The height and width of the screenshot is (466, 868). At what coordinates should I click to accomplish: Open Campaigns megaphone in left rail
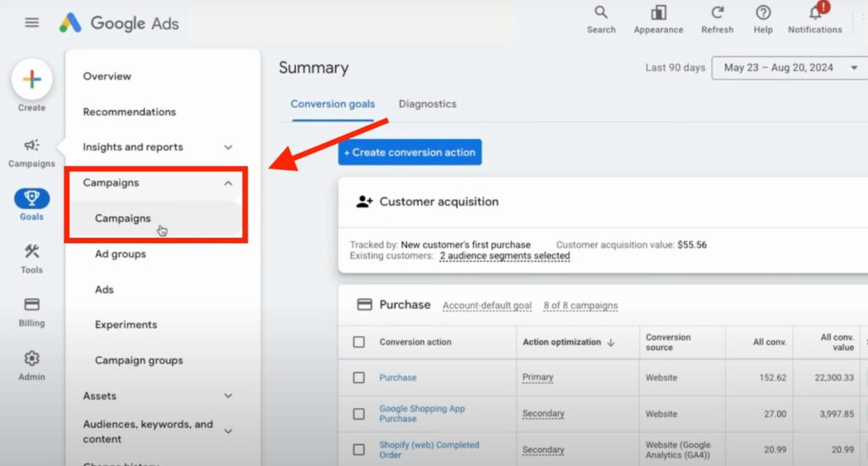click(31, 145)
